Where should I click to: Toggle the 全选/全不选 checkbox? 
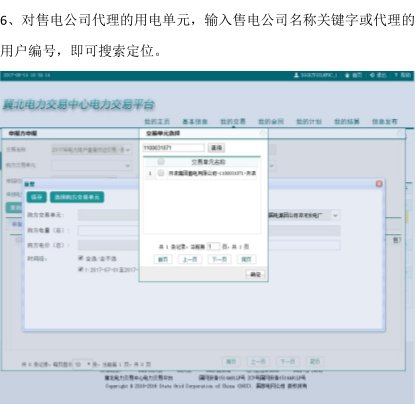[81, 258]
